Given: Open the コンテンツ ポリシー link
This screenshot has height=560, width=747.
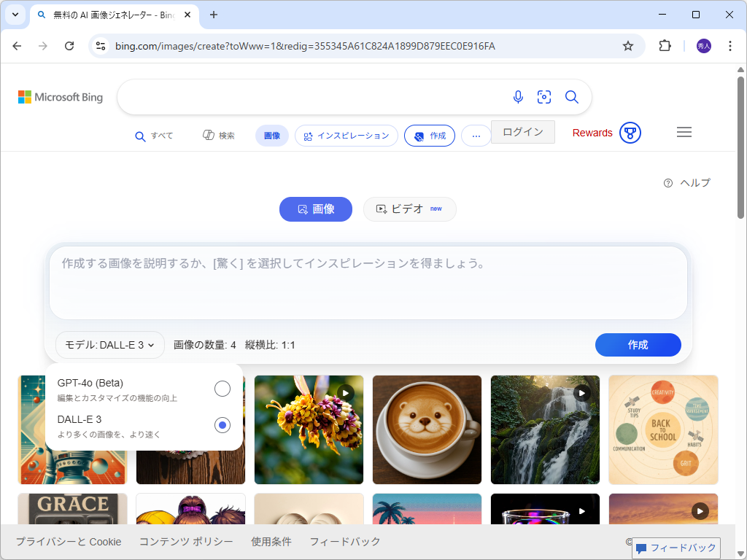Looking at the screenshot, I should (185, 542).
